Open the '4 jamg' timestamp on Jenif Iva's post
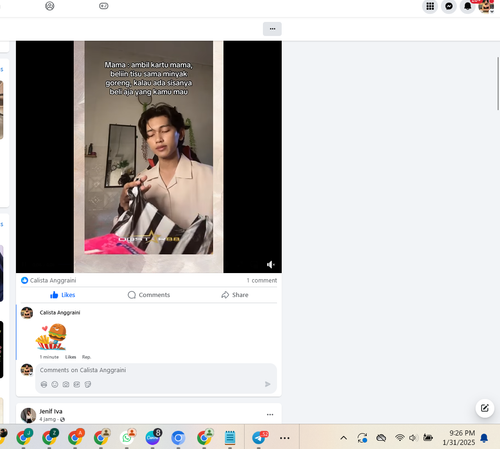500x449 pixels. pos(48,419)
